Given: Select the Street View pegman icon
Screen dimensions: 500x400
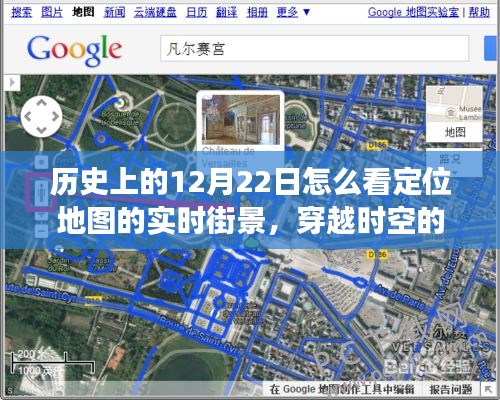Looking at the screenshot, I should pyautogui.click(x=41, y=192).
